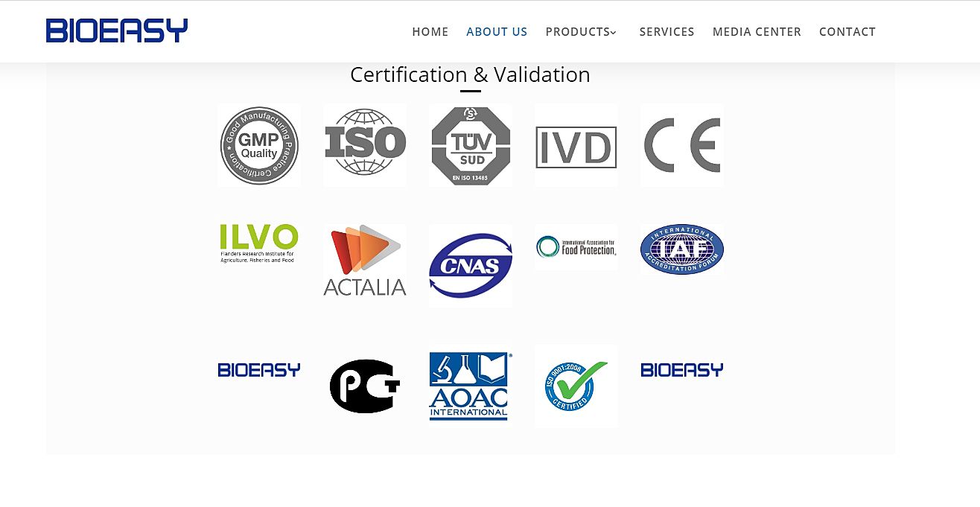Click the ISO 9001:2008 Certified badge

click(576, 386)
